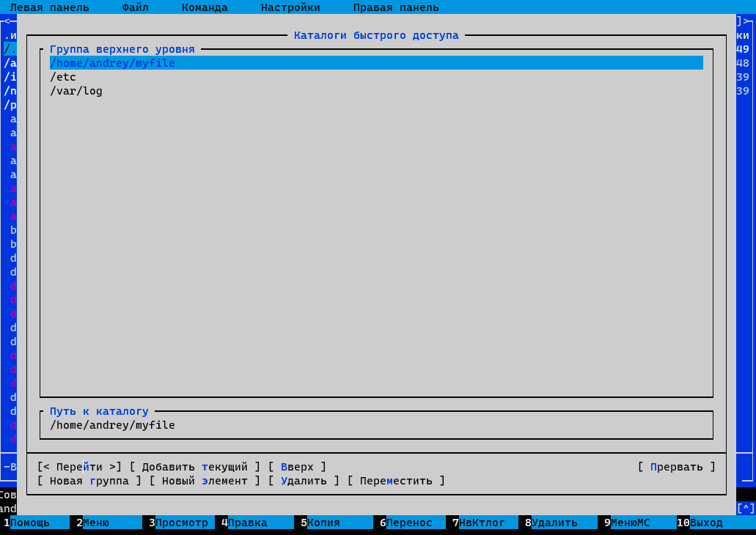Click the Вверх button

[x=297, y=467]
